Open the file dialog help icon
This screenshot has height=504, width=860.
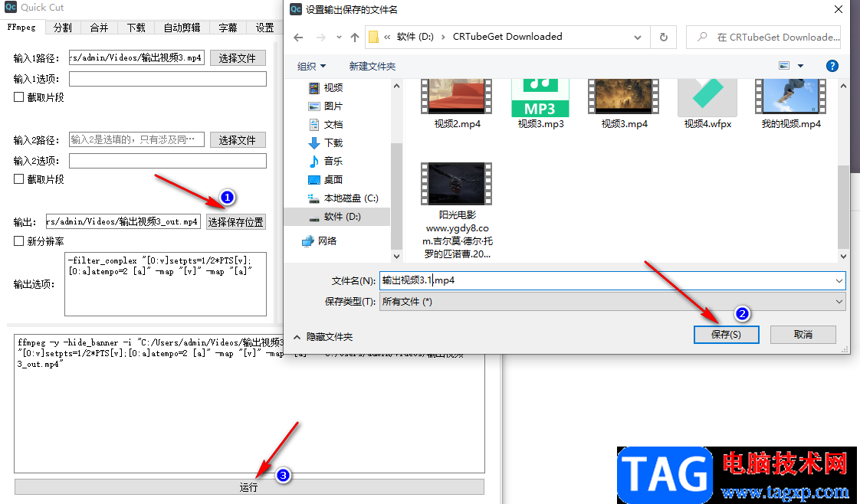[832, 66]
